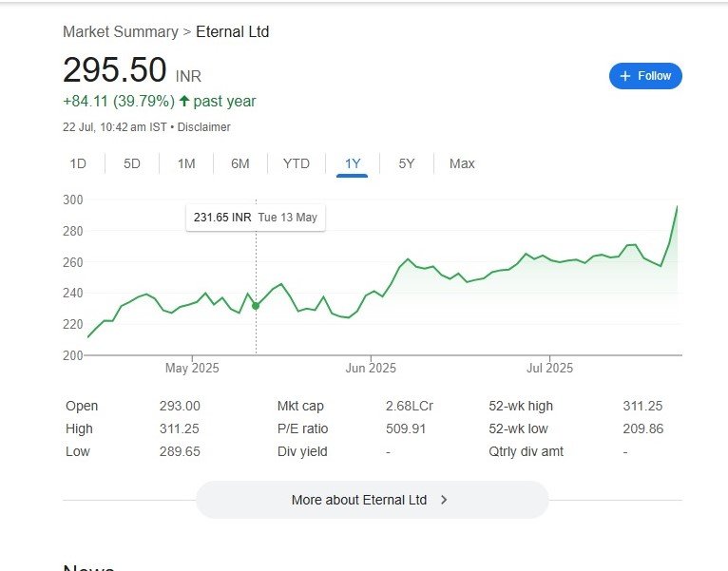
Task: Click the May 2025 axis label
Action: (192, 368)
